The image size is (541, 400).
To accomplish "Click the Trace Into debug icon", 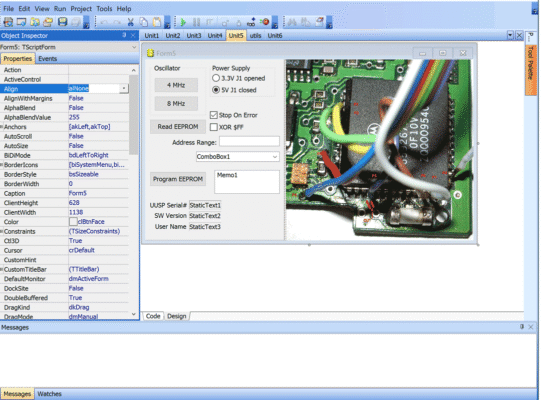I will [225, 23].
